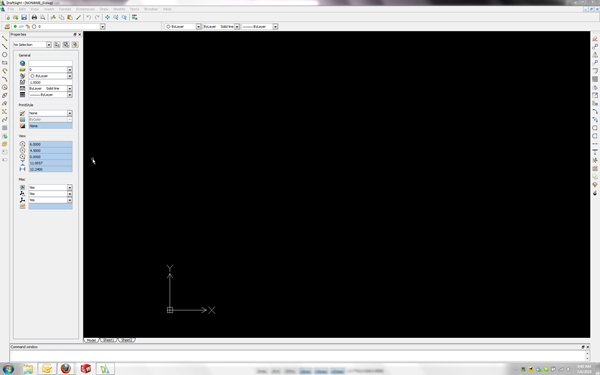
Task: Undo the last action
Action: pos(89,17)
